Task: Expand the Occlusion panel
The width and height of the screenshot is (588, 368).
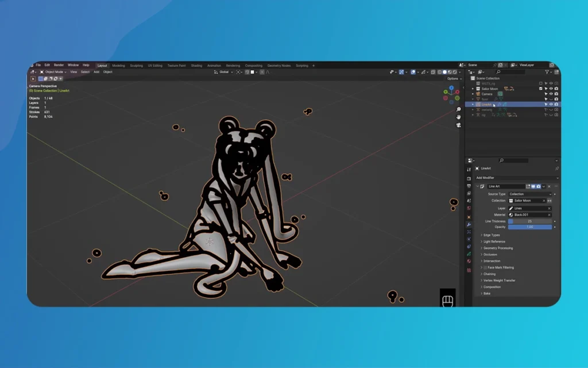Action: (x=489, y=255)
